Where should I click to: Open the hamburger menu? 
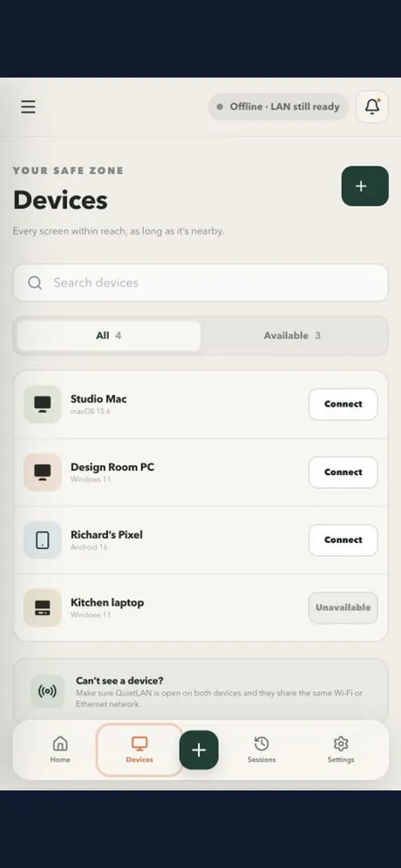pos(28,107)
